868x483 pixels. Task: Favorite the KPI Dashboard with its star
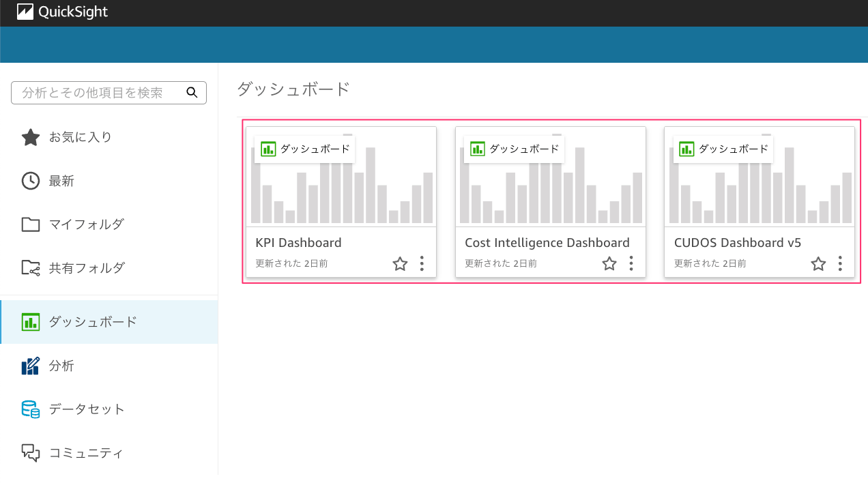coord(400,263)
